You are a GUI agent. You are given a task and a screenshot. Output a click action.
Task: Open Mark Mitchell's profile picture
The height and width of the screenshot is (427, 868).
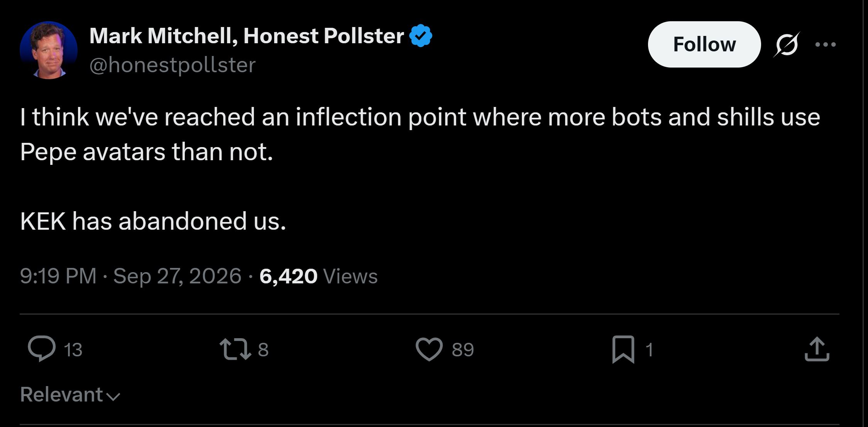click(49, 50)
